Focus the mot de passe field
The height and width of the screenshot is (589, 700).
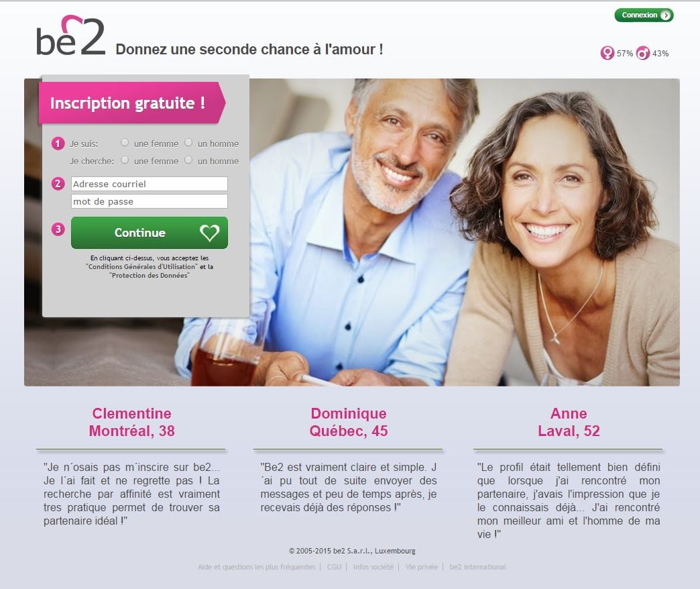pyautogui.click(x=150, y=201)
